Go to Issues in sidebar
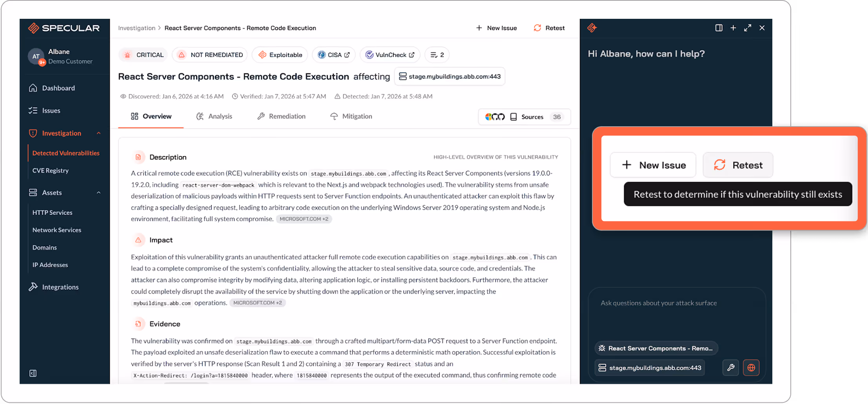868x404 pixels. [x=51, y=111]
